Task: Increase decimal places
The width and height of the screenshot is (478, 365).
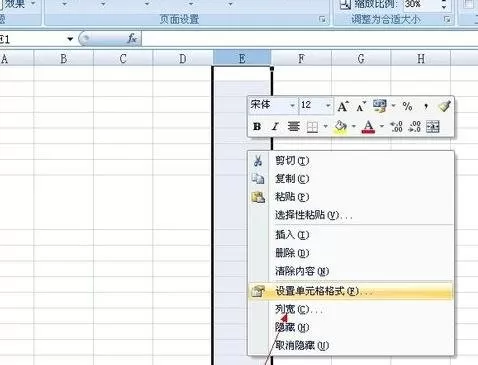Action: [396, 127]
